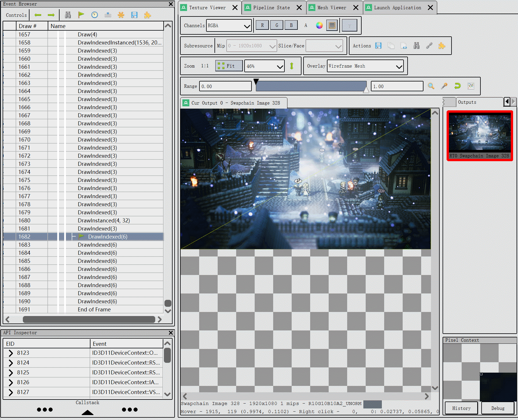Toggle the 1:1 zoom button
Image resolution: width=518 pixels, height=420 pixels.
click(x=205, y=66)
